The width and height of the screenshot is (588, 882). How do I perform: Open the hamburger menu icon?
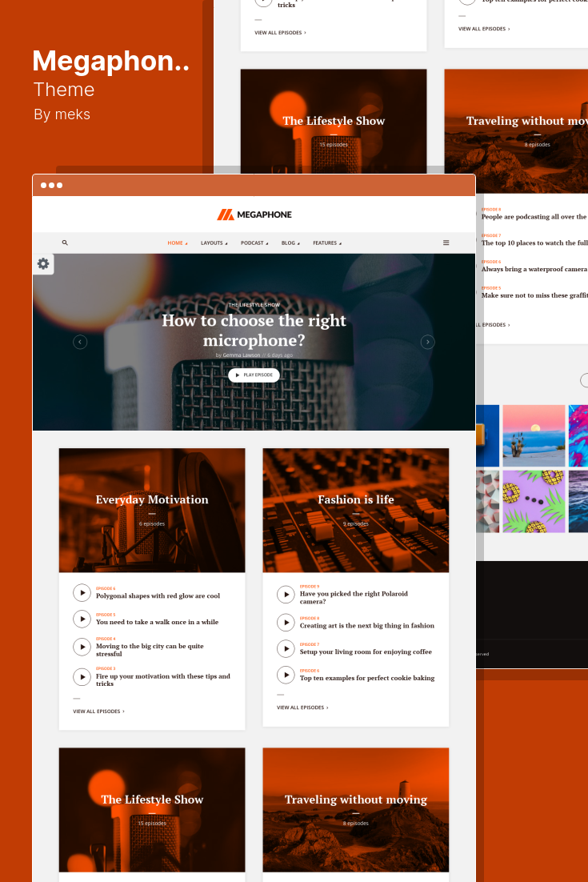point(446,243)
